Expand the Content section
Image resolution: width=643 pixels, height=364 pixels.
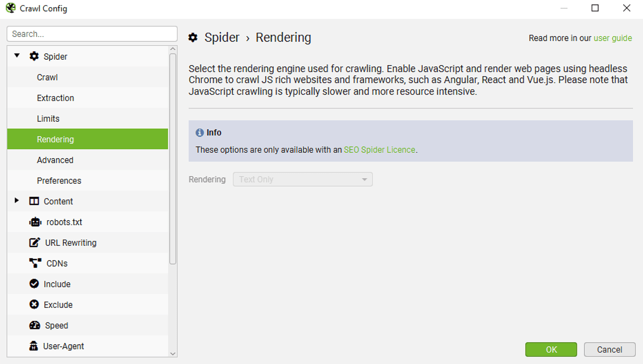[17, 201]
